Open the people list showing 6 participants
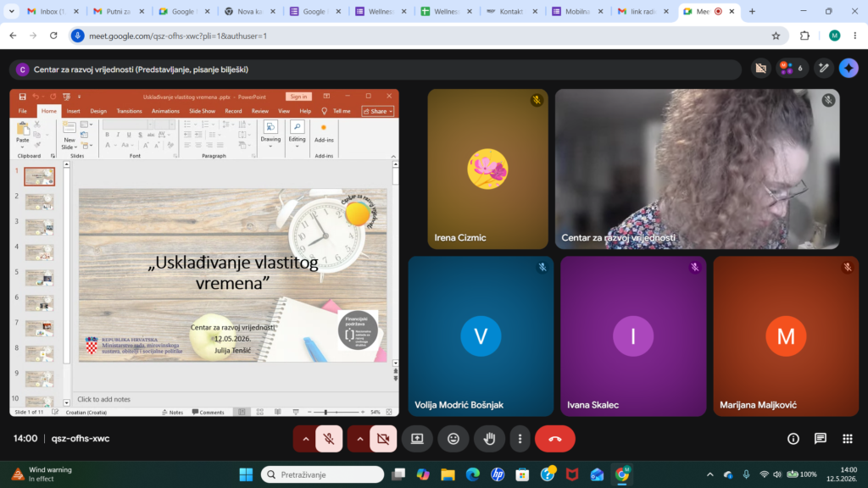Image resolution: width=868 pixels, height=488 pixels. click(792, 68)
